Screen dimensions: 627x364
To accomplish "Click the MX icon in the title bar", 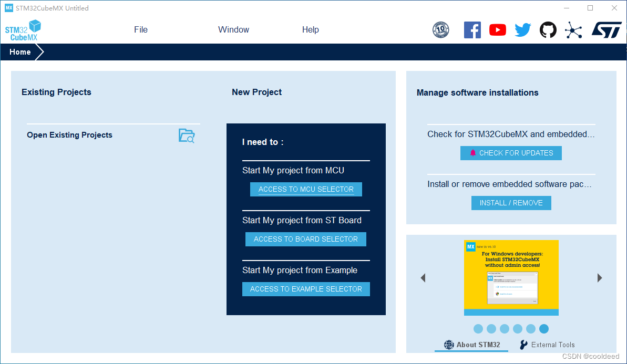I will point(9,8).
